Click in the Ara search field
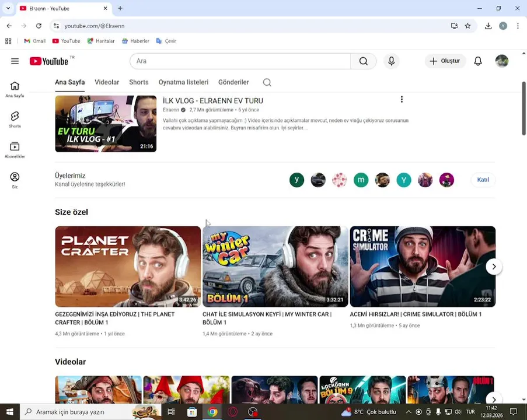 (x=240, y=61)
